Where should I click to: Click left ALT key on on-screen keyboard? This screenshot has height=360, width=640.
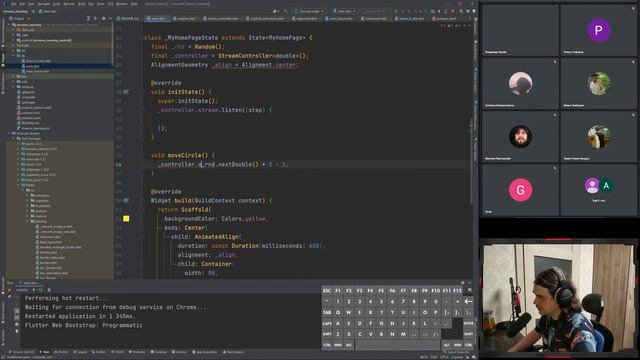(x=349, y=345)
